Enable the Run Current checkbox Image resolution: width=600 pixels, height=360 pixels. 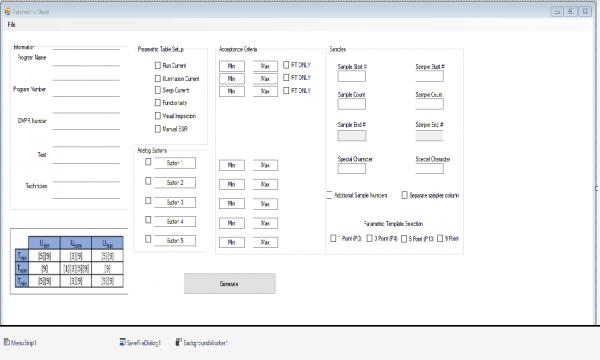coord(158,65)
